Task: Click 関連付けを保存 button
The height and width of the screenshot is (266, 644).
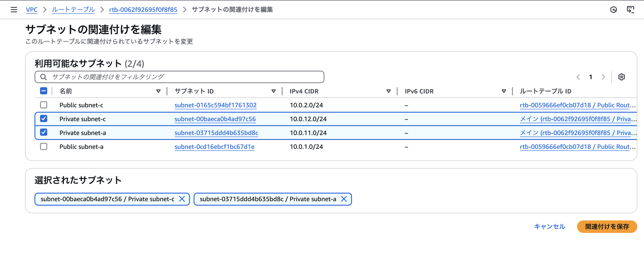Action: (x=607, y=226)
